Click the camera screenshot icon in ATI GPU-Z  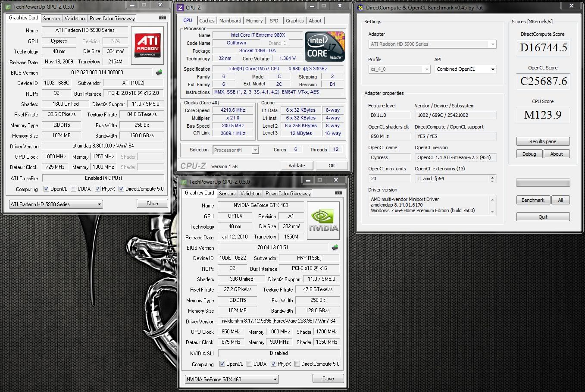click(162, 18)
